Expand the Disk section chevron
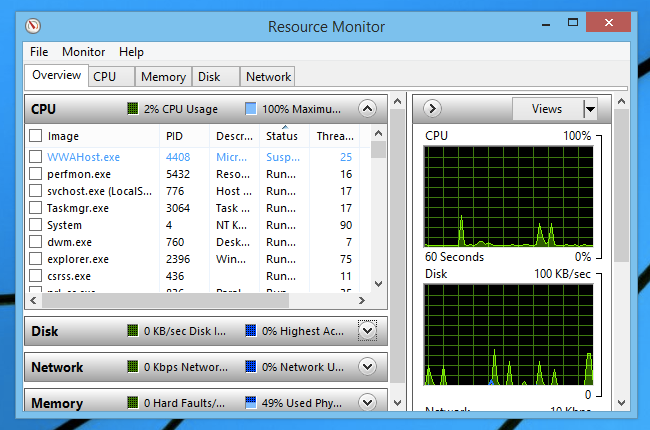The image size is (650, 430). 367,330
